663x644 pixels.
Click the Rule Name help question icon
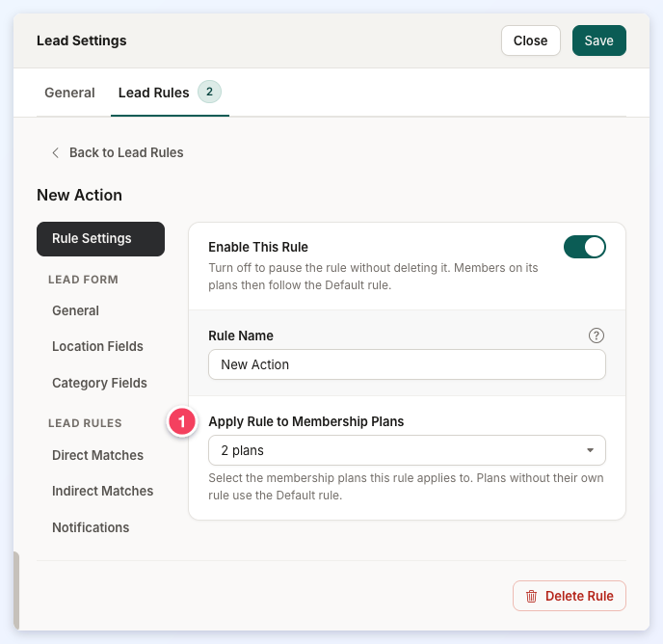pos(597,335)
